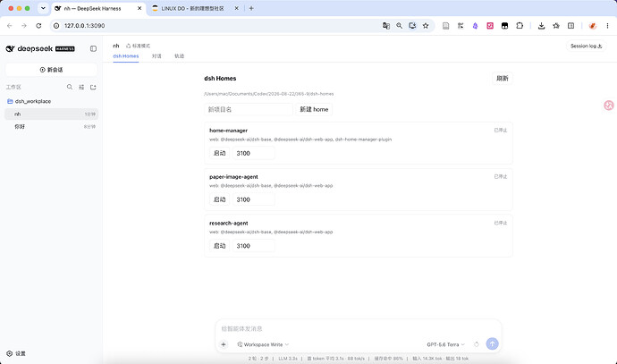
Task: Edit the home-manager port field
Action: [x=253, y=153]
